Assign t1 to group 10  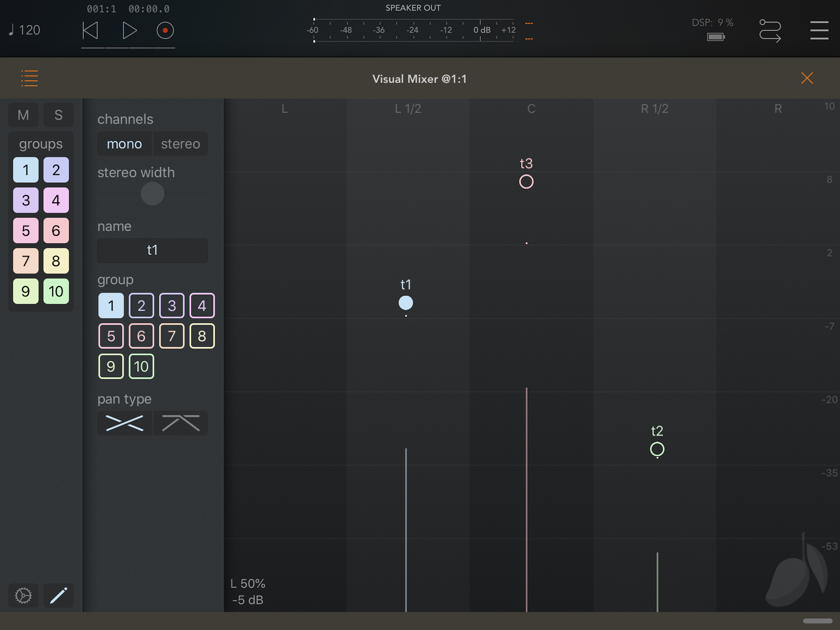click(x=141, y=366)
